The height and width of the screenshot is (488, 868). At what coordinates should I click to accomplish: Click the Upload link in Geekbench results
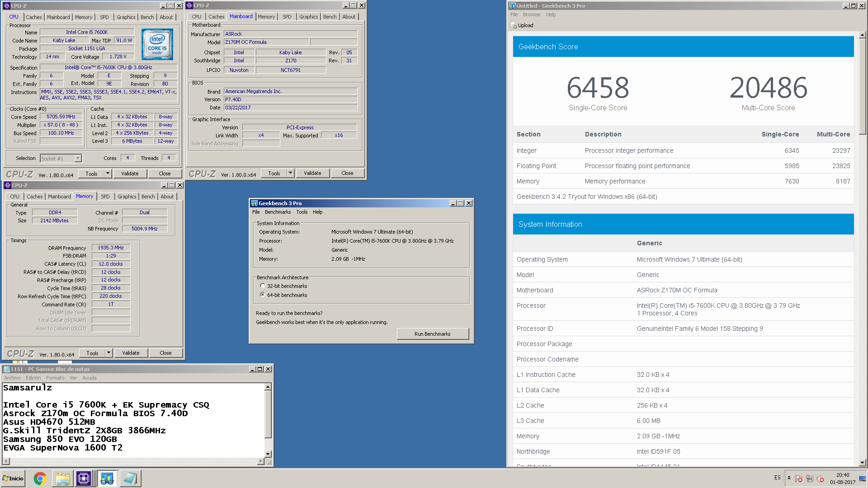525,25
